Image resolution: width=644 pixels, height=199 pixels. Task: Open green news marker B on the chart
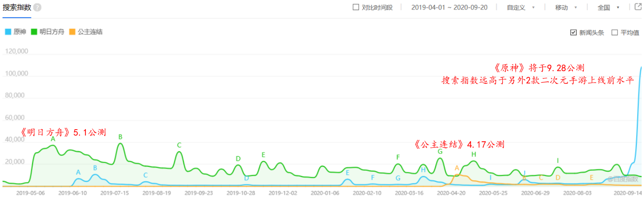120,137
